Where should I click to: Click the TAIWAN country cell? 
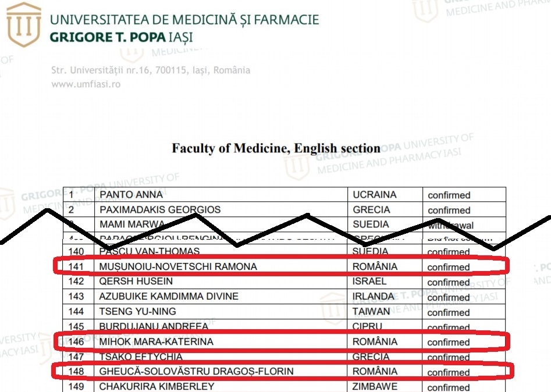click(x=385, y=312)
